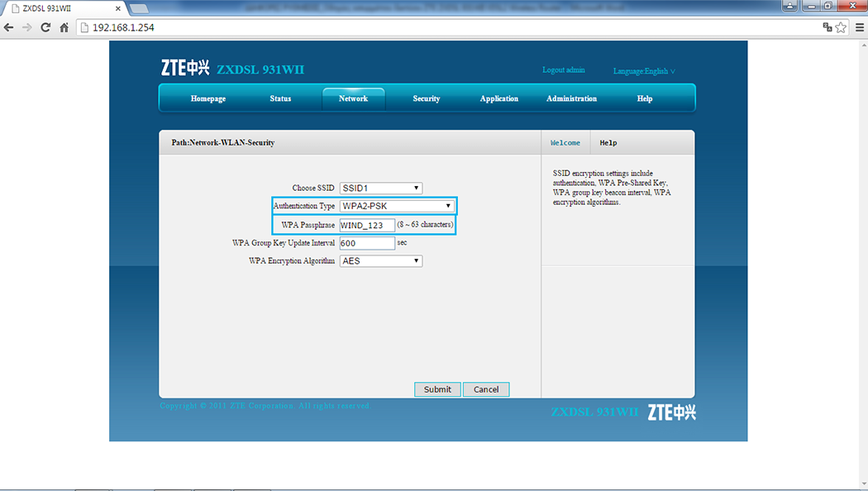Image resolution: width=868 pixels, height=491 pixels.
Task: Open the Administration menu
Action: tap(571, 98)
